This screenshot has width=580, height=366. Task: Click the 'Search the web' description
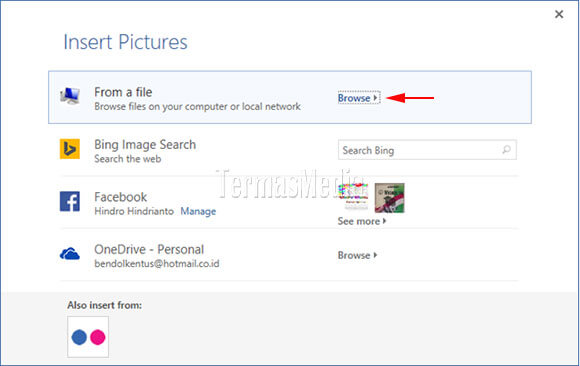point(128,159)
